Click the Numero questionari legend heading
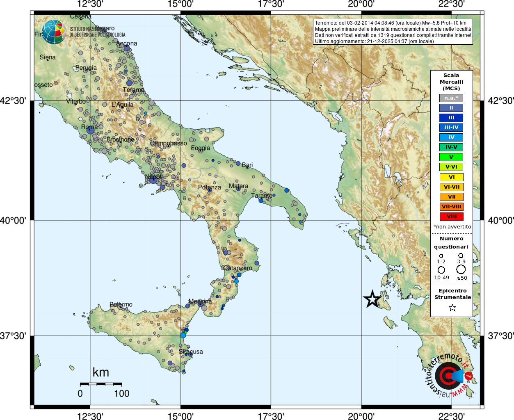Viewport: 514px width, 420px height. 451,243
